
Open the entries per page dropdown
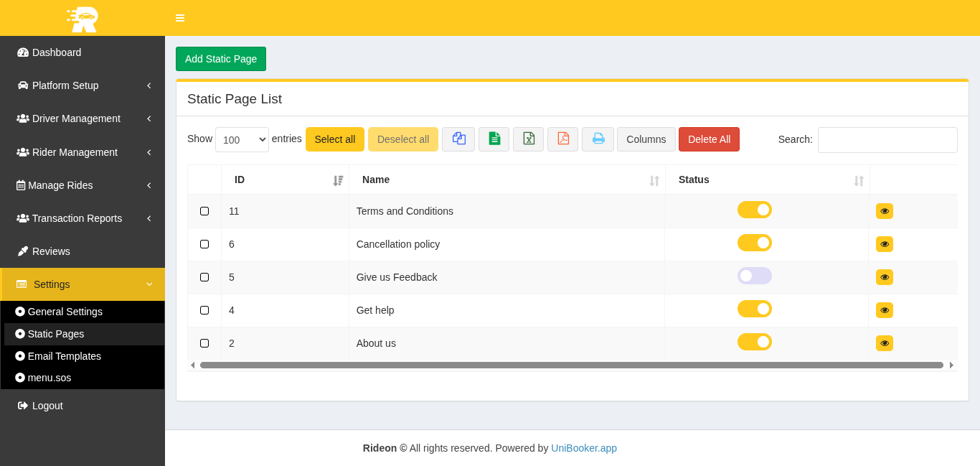242,140
